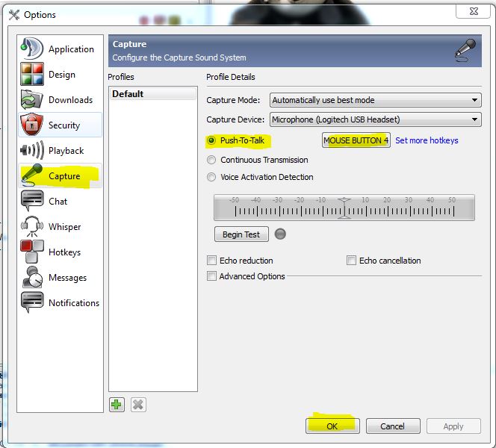Enable the Echo reduction checkbox
496x448 pixels.
211,261
